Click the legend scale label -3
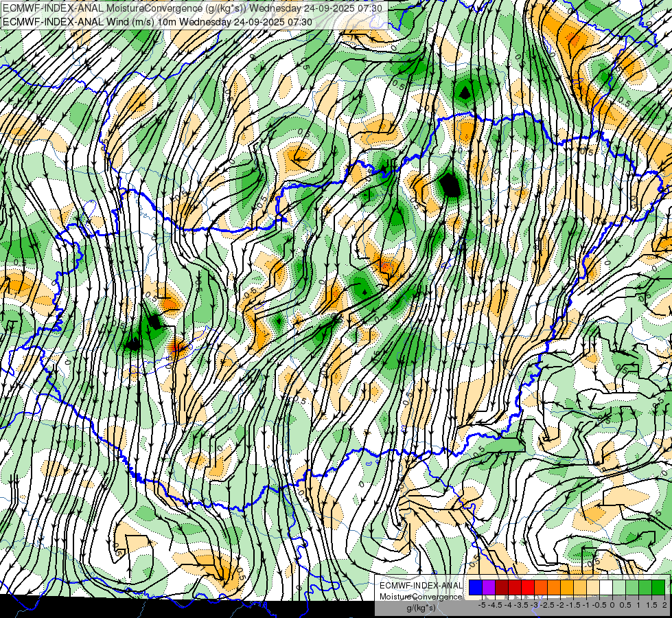 535,605
